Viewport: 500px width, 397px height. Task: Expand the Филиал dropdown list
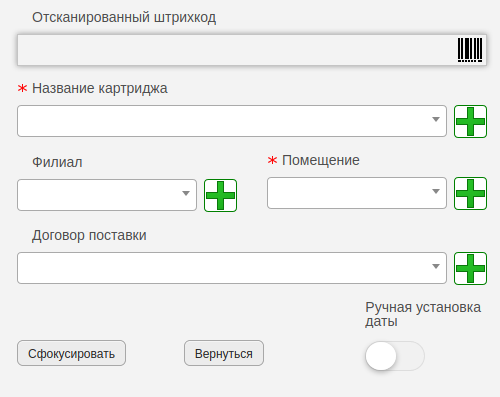coord(107,195)
